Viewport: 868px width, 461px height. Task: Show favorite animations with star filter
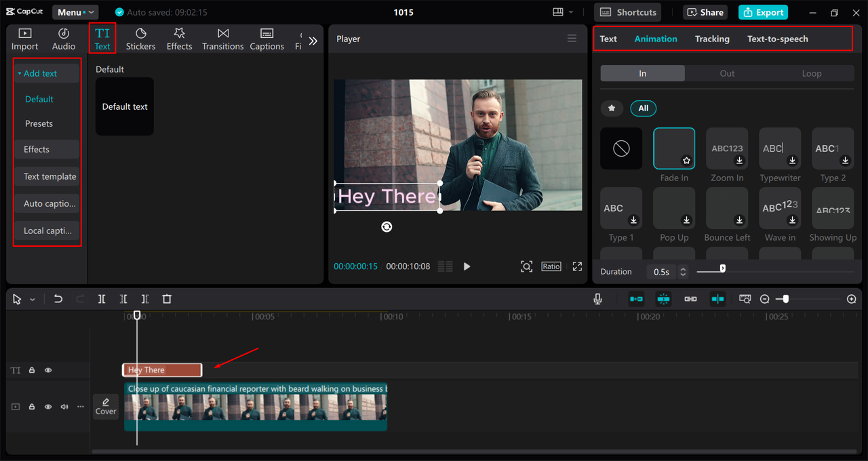612,108
